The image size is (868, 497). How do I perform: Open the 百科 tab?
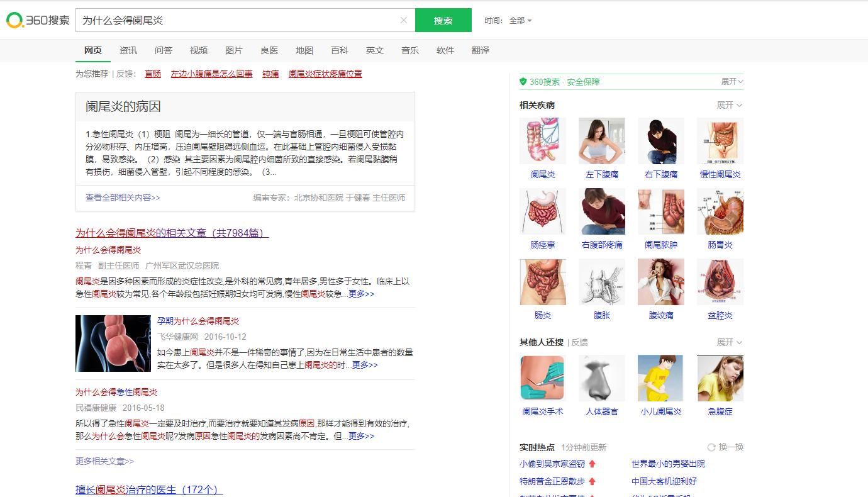pos(340,50)
